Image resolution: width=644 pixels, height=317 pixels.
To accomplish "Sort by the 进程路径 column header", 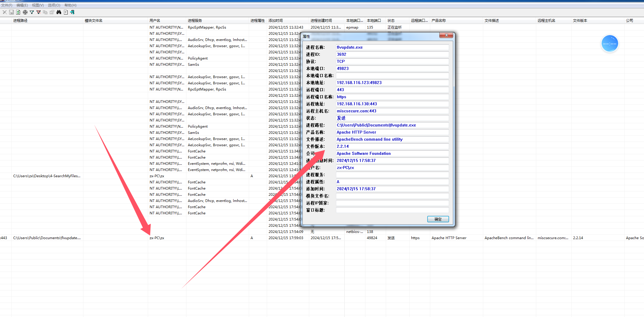I will coord(47,20).
